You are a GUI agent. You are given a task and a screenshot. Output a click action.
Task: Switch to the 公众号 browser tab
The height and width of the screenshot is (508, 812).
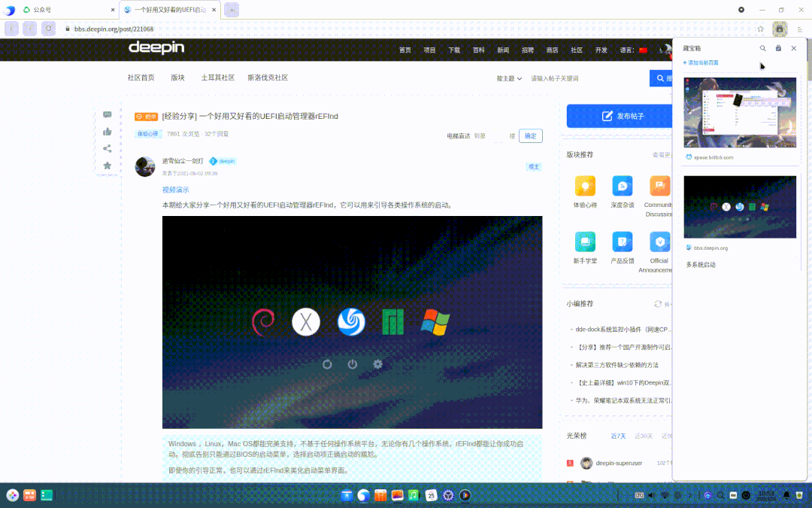click(x=41, y=10)
